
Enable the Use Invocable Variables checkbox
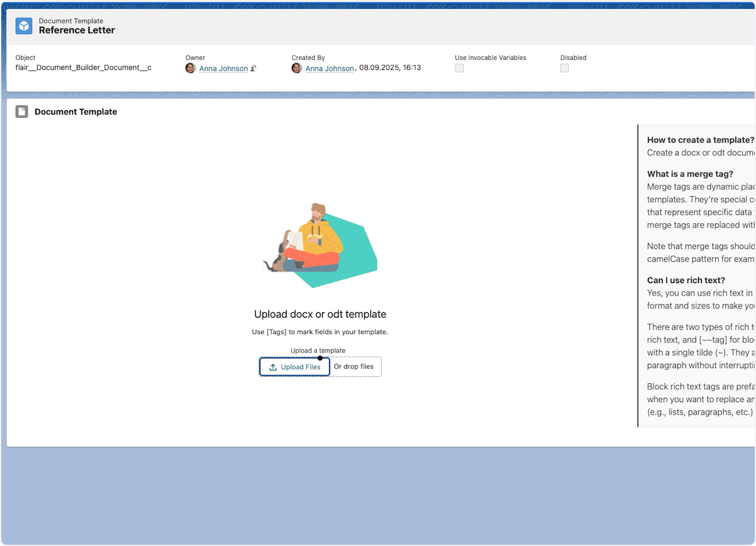pyautogui.click(x=459, y=67)
